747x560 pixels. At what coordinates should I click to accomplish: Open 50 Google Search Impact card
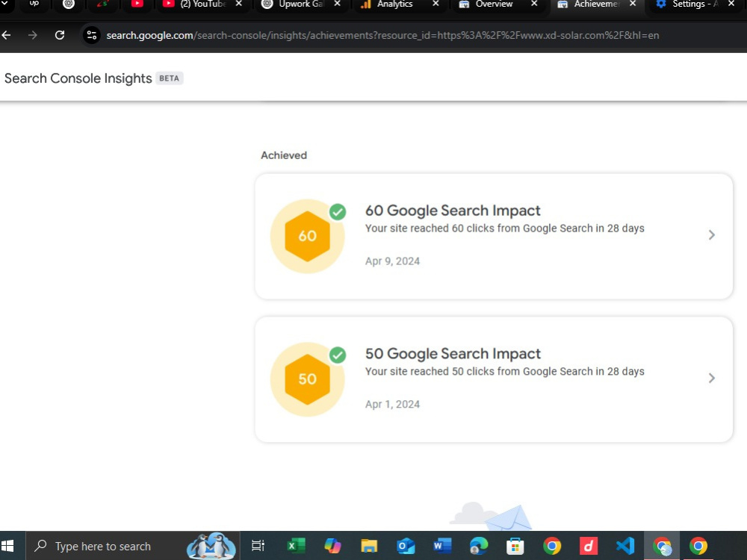point(494,379)
